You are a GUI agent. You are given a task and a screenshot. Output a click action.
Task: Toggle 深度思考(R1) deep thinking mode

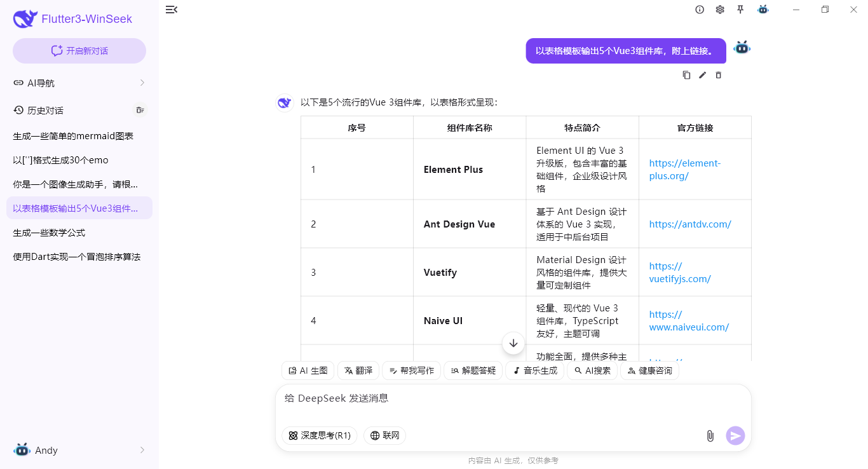[319, 435]
